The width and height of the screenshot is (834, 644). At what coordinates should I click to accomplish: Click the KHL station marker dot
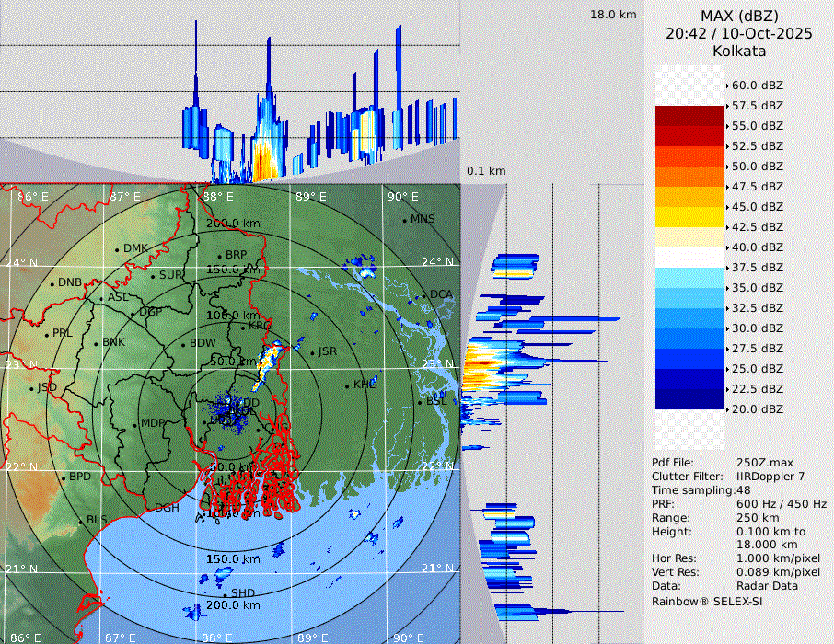[347, 385]
